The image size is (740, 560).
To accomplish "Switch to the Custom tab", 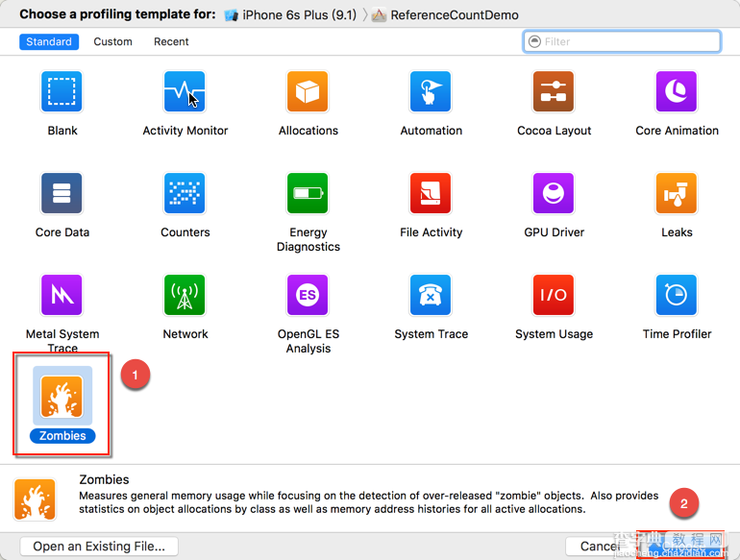I will (x=112, y=41).
